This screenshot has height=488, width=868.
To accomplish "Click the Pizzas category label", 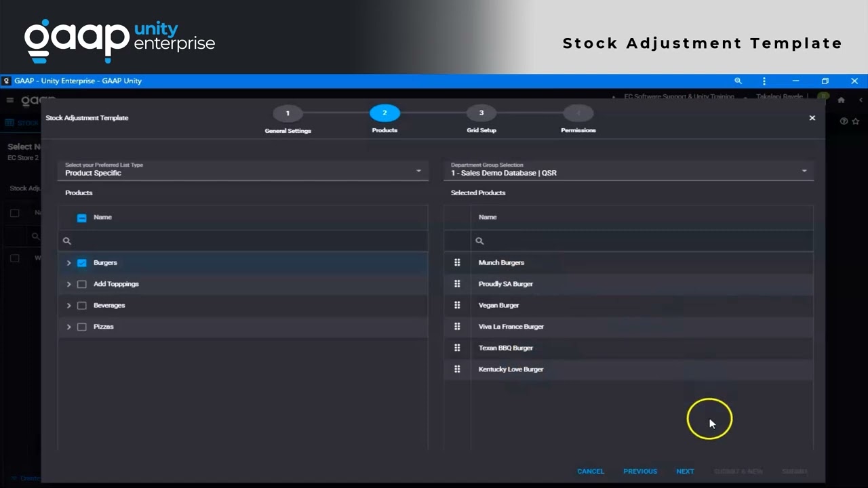I will tap(103, 327).
